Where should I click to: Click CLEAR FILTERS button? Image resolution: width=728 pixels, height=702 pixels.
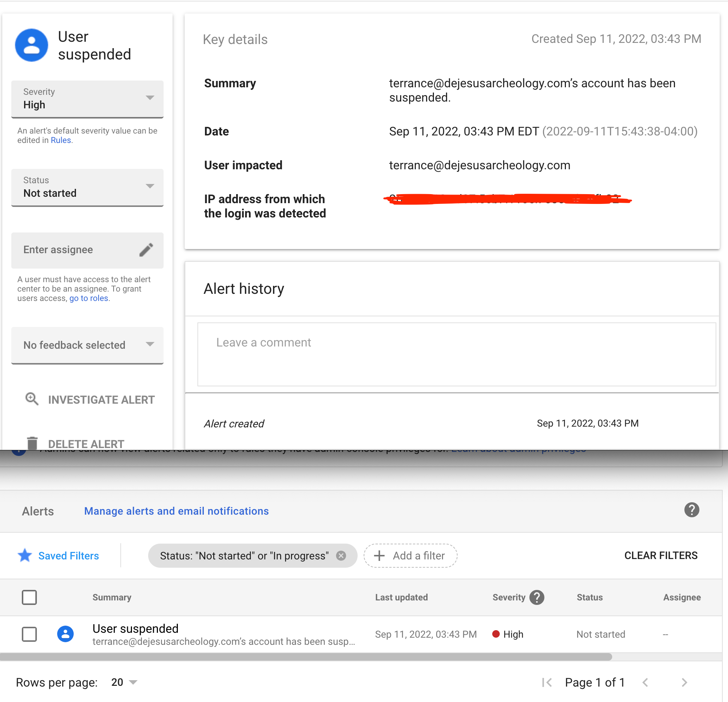pyautogui.click(x=661, y=556)
